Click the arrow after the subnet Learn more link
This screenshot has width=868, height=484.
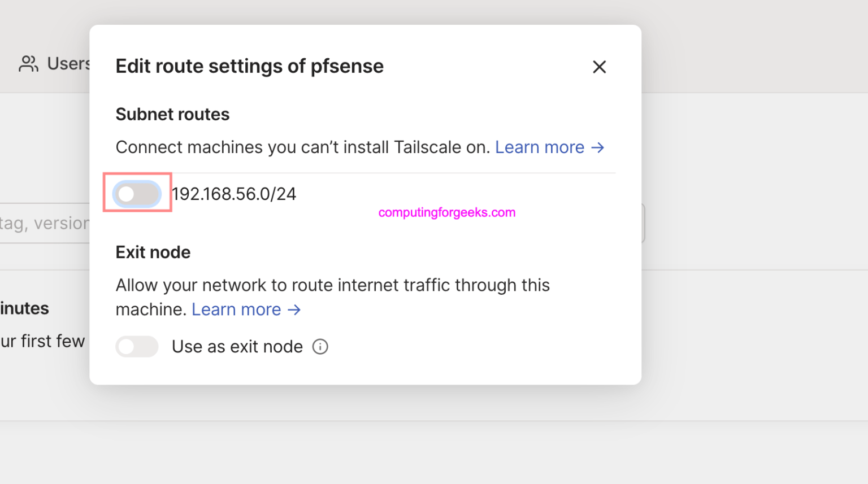pos(597,147)
